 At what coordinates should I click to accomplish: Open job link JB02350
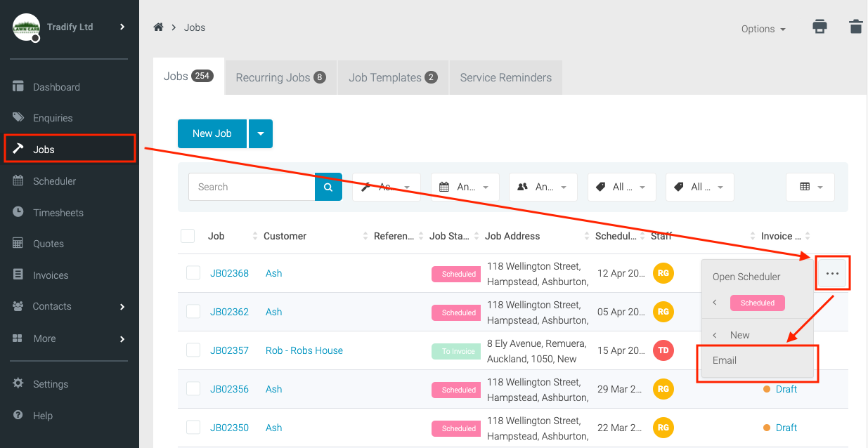(229, 428)
